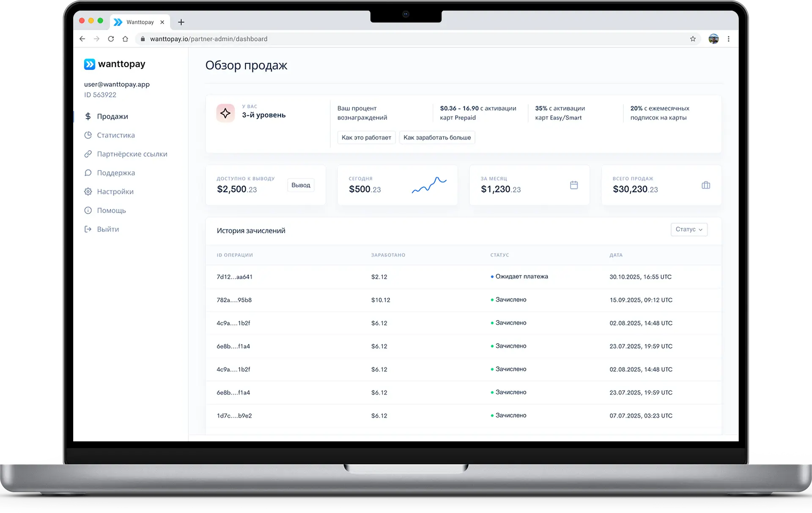This screenshot has width=812, height=513.
Task: Log out via Выйти
Action: (107, 229)
